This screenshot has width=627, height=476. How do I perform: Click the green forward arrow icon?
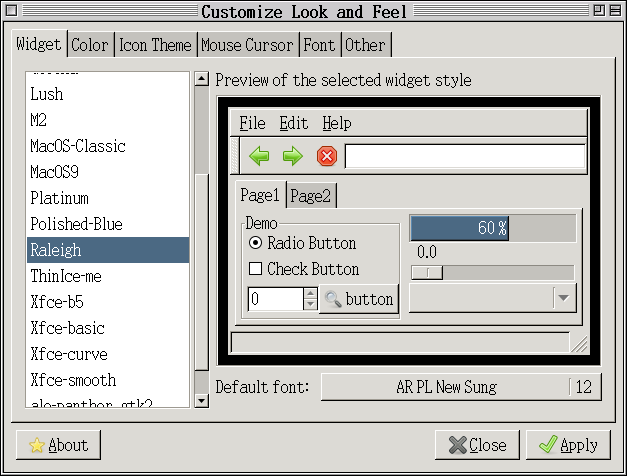292,156
